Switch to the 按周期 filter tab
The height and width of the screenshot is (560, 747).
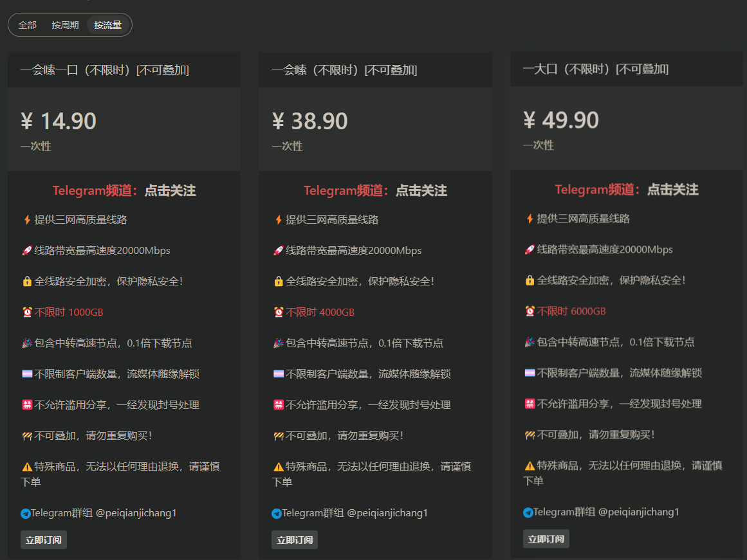click(x=65, y=25)
